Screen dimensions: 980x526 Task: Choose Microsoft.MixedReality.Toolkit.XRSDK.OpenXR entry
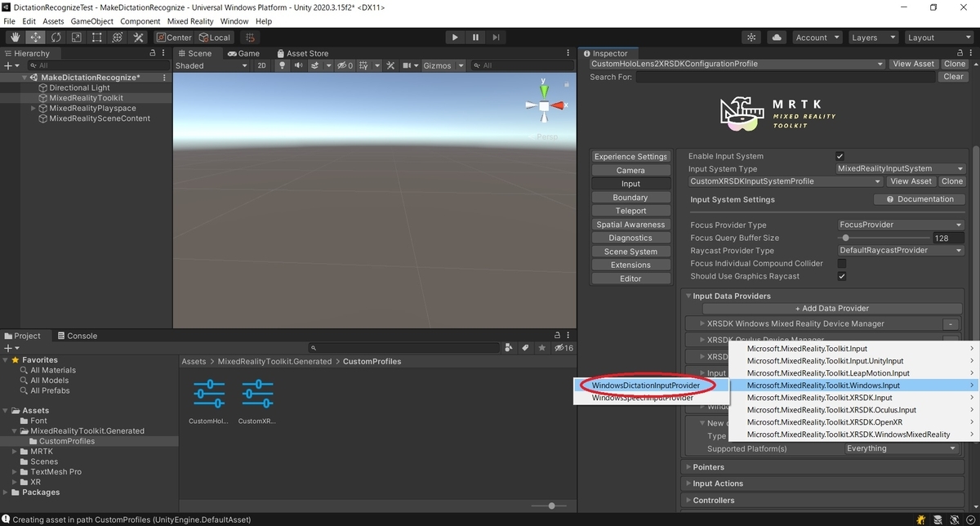[853, 422]
